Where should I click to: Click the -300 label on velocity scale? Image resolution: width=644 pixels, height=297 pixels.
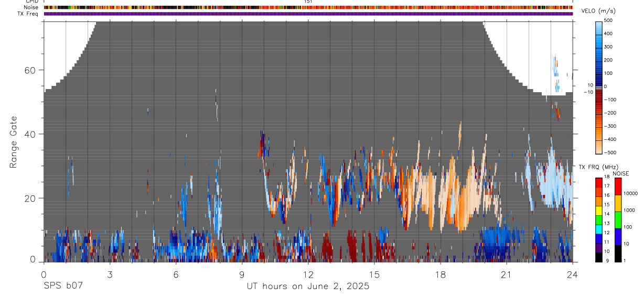tap(611, 126)
